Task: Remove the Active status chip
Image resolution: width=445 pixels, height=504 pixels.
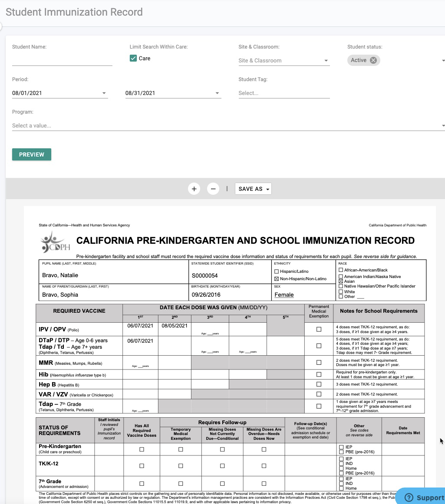Action: (x=373, y=60)
